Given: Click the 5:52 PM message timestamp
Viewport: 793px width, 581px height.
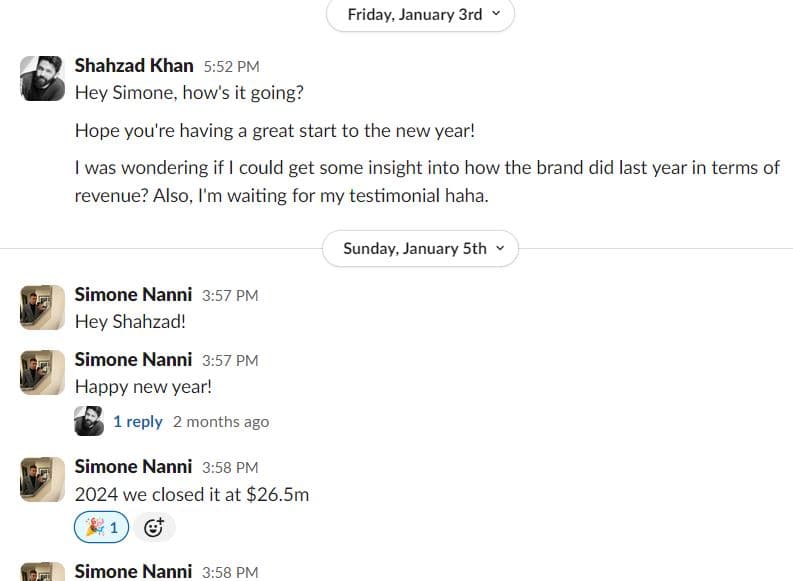Looking at the screenshot, I should [x=231, y=67].
